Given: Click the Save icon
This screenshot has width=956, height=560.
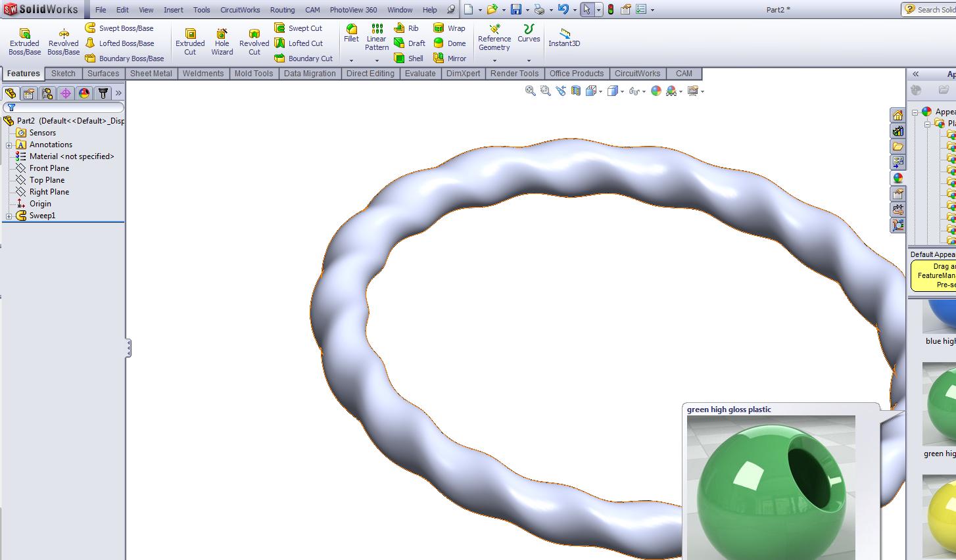Looking at the screenshot, I should pyautogui.click(x=516, y=10).
